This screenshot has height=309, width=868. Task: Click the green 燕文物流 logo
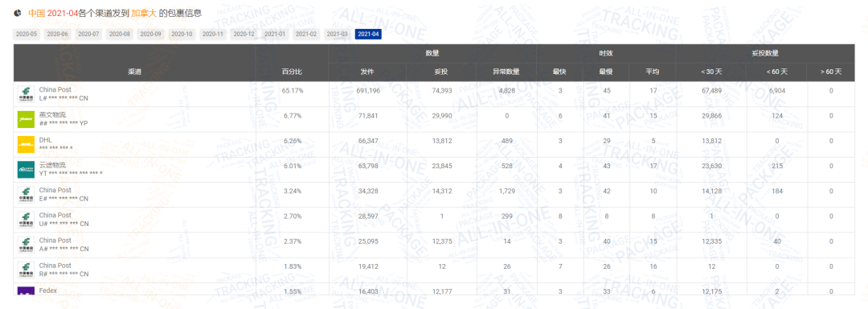tap(26, 119)
